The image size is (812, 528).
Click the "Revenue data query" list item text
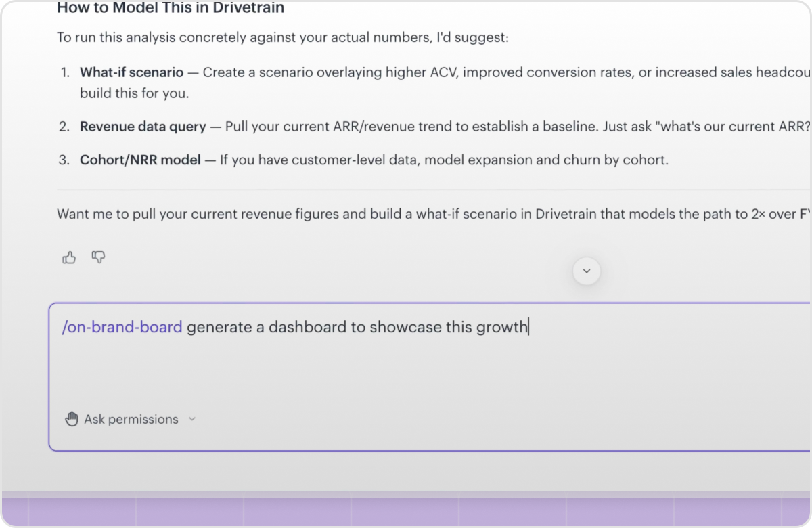[143, 127]
